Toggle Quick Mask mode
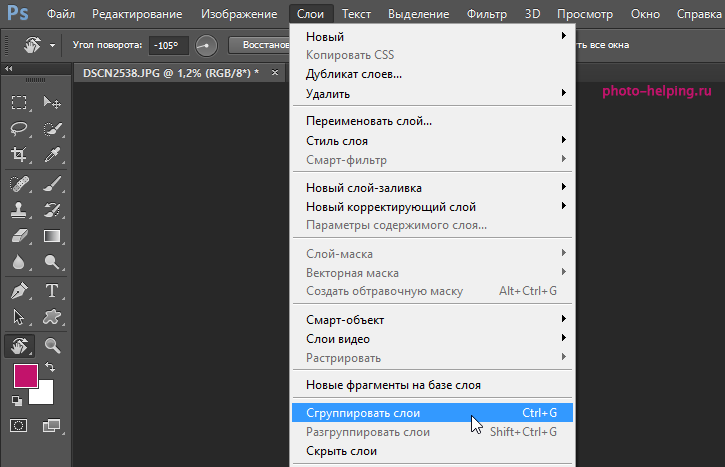Viewport: 725px width, 467px height. [19, 425]
